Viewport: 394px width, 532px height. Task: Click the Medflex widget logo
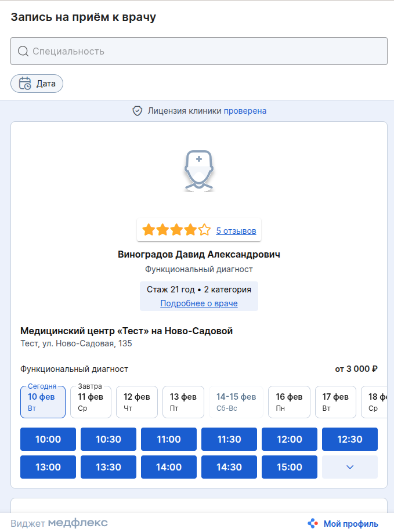pos(78,523)
